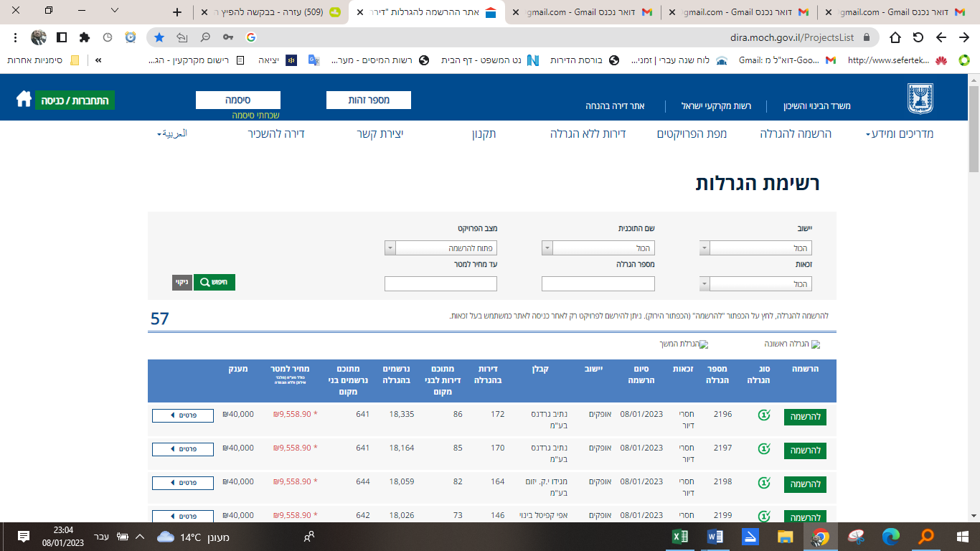
Task: Show more bookmarks with the double chevron
Action: click(98, 60)
